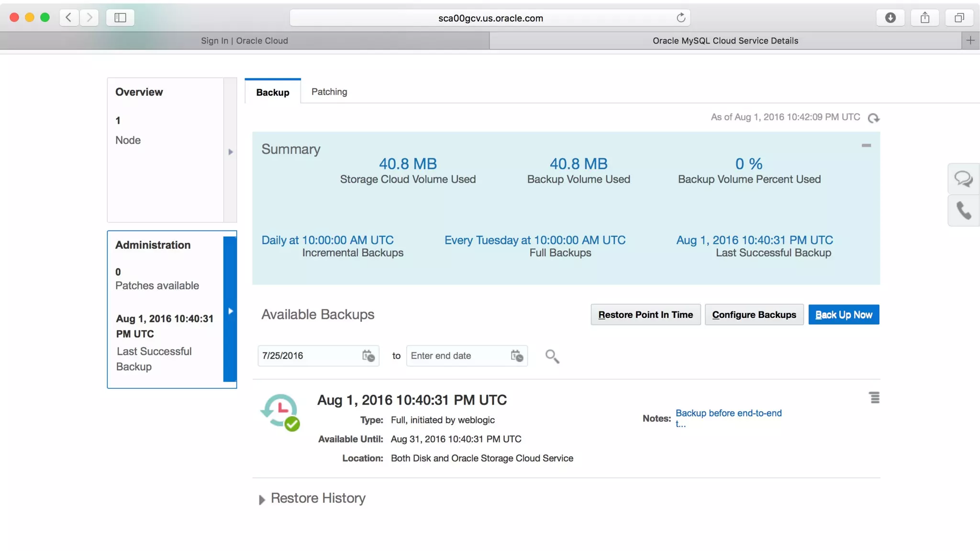
Task: Refresh the backup status timestamp icon
Action: point(873,118)
